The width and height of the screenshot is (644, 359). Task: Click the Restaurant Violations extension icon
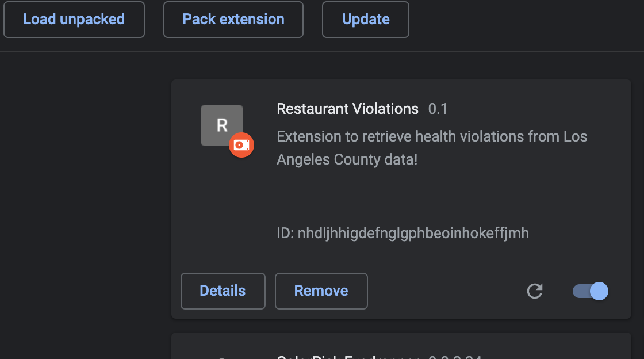[221, 125]
